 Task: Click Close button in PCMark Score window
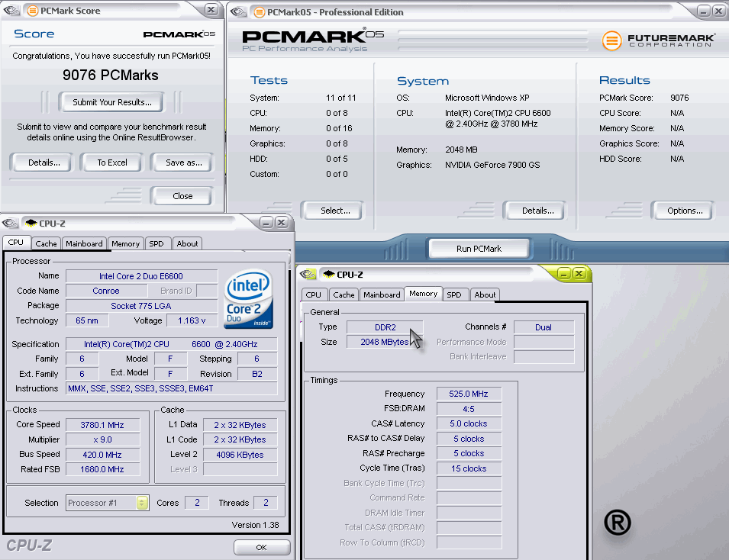point(182,196)
